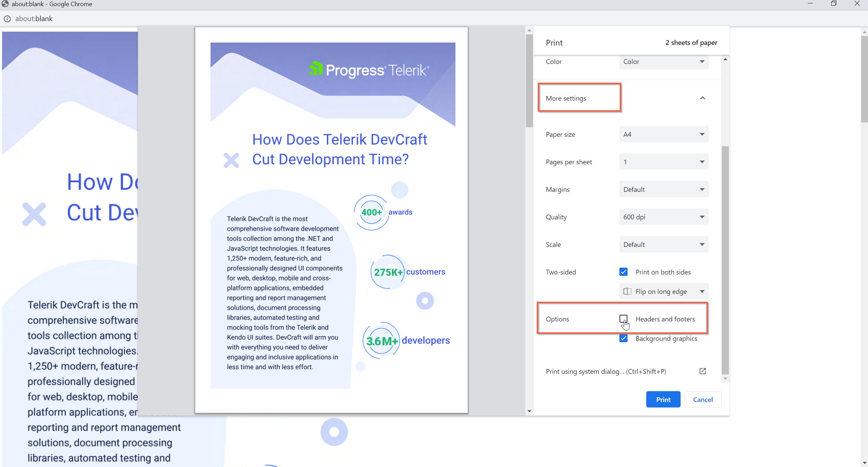
Task: Open the Scale dropdown
Action: 663,244
